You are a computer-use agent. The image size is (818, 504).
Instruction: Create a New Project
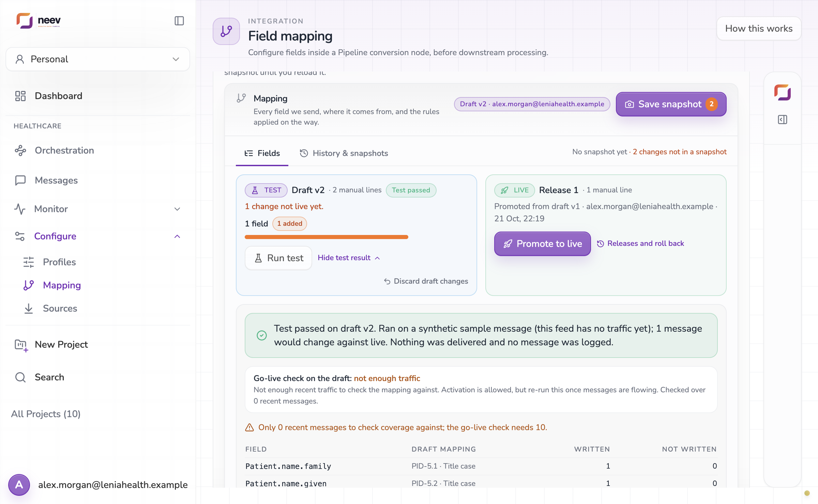click(x=61, y=345)
